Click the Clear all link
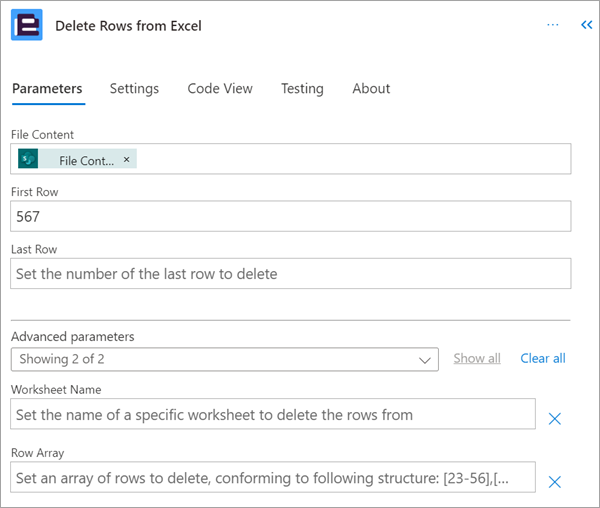The image size is (600, 508). (x=543, y=358)
